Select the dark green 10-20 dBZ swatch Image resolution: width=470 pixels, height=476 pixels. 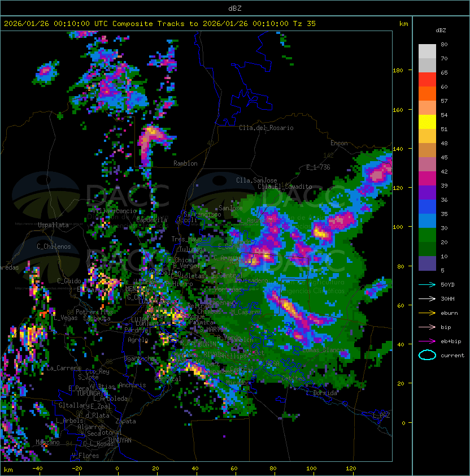427,249
